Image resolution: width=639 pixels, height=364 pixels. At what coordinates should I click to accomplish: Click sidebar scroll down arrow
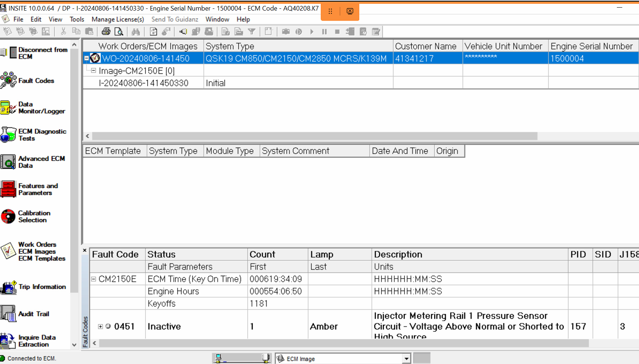(x=74, y=345)
